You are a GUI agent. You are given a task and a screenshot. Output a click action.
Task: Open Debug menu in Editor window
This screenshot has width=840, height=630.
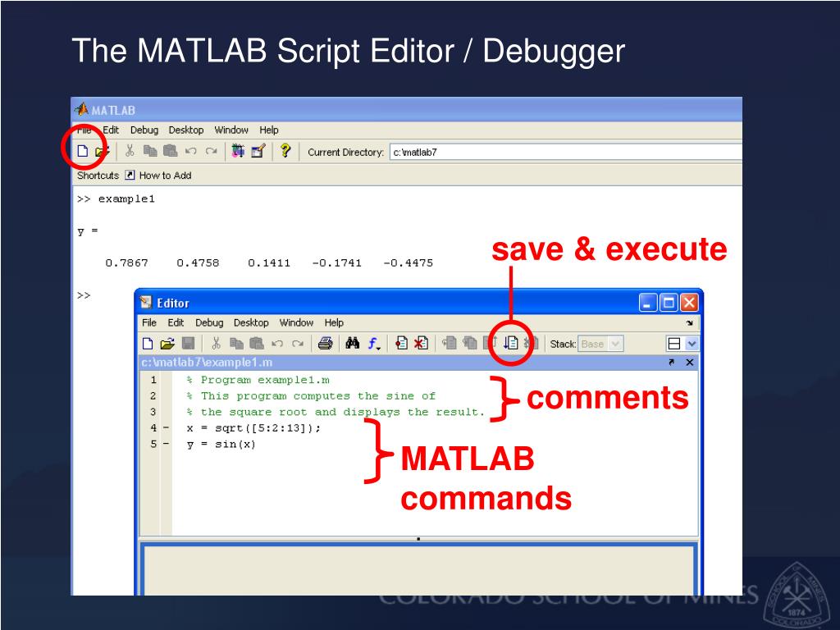click(x=209, y=322)
